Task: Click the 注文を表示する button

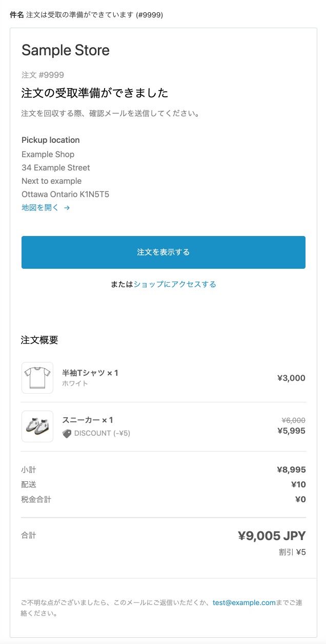Action: click(x=163, y=252)
